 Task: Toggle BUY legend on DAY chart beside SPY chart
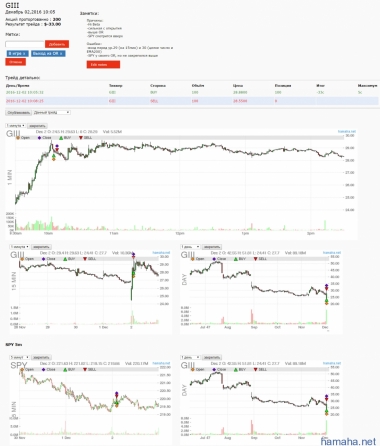pos(236,369)
